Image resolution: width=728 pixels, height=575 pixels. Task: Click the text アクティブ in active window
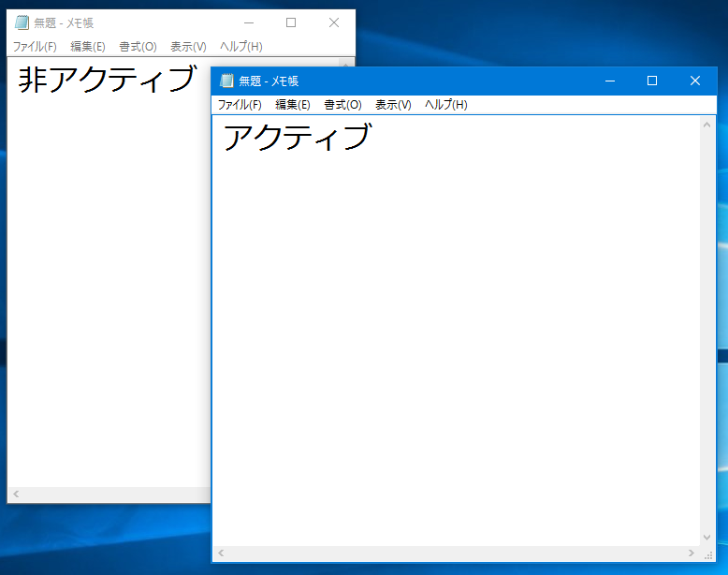(298, 137)
